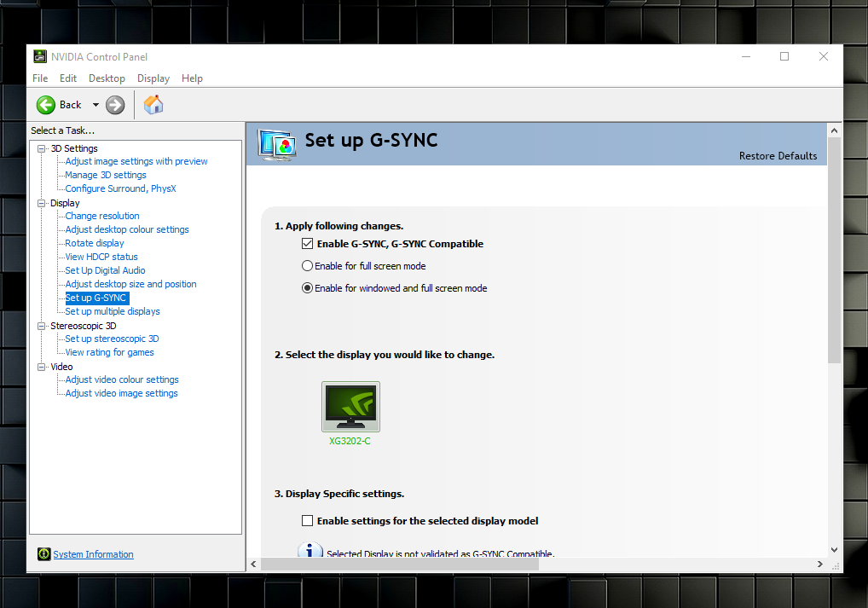Open Configure Surround, PhysX

click(x=121, y=188)
